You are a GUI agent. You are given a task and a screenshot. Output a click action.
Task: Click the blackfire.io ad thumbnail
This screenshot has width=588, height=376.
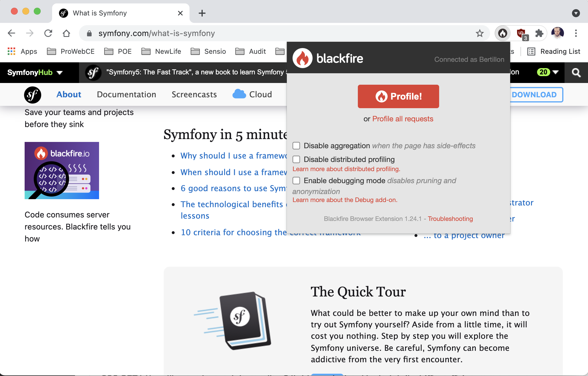coord(62,171)
